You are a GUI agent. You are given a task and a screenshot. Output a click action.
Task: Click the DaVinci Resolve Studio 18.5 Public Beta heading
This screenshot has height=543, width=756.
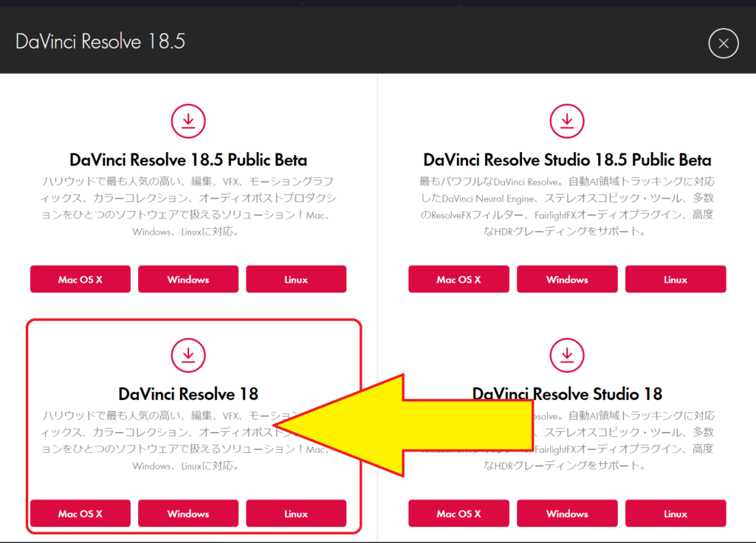pos(567,159)
